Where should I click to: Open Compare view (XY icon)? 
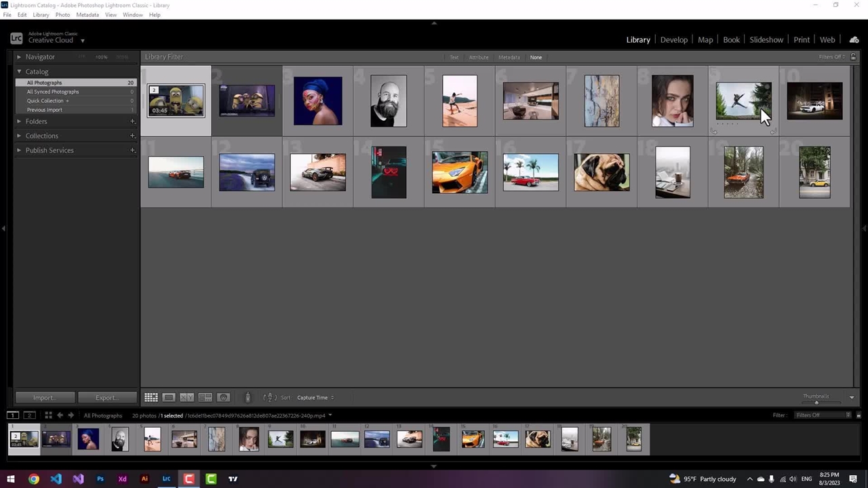tap(187, 398)
